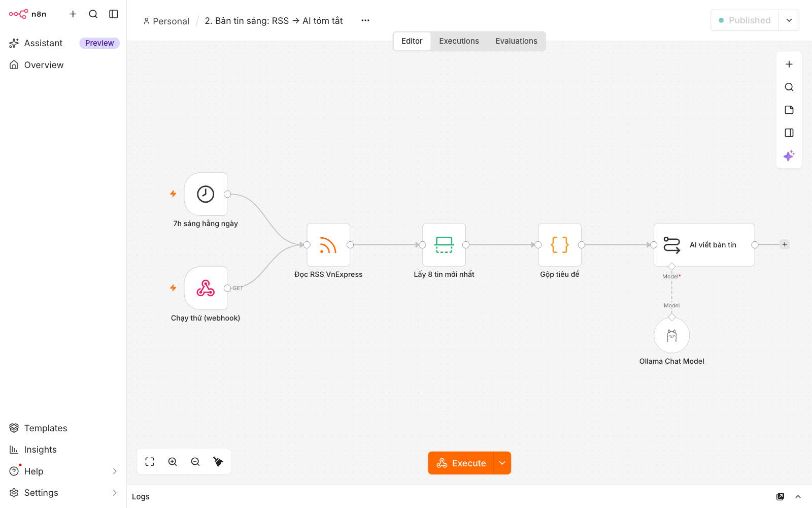812x508 pixels.
Task: Open Insights page
Action: pyautogui.click(x=64, y=450)
